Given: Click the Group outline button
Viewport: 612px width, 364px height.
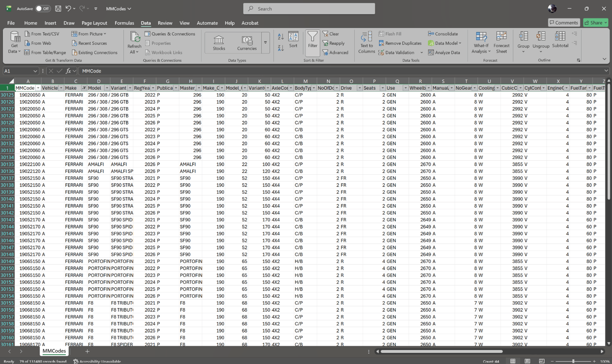Looking at the screenshot, I should (523, 42).
